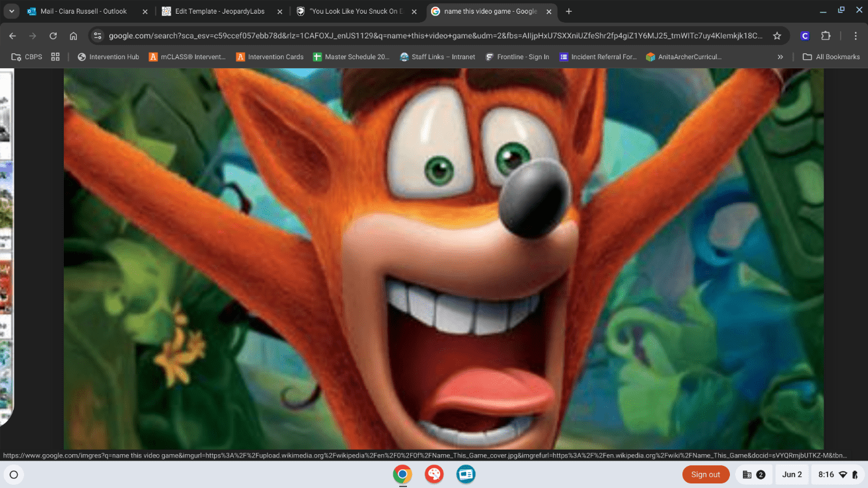This screenshot has height=488, width=868.
Task: Open the CBPS bookmark folder
Action: [x=27, y=57]
